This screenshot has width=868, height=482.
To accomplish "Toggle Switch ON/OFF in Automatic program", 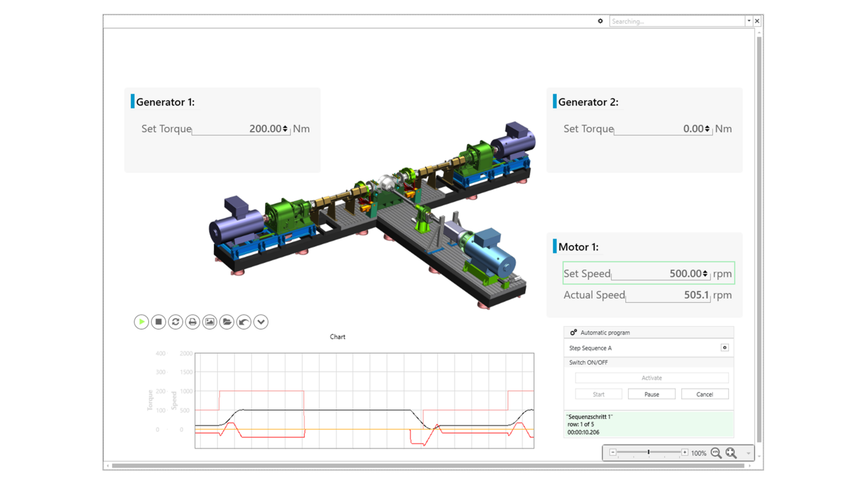I will pos(588,362).
